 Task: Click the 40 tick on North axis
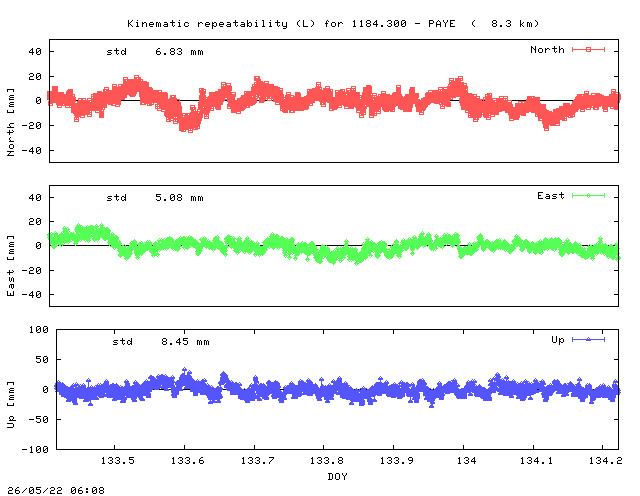coord(35,52)
